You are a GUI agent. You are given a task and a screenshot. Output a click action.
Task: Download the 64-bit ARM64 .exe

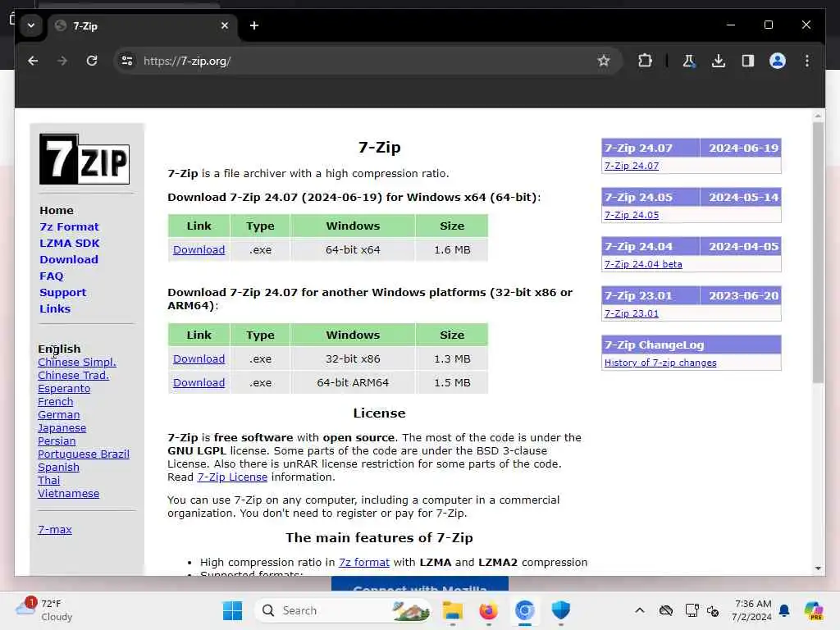pyautogui.click(x=199, y=383)
